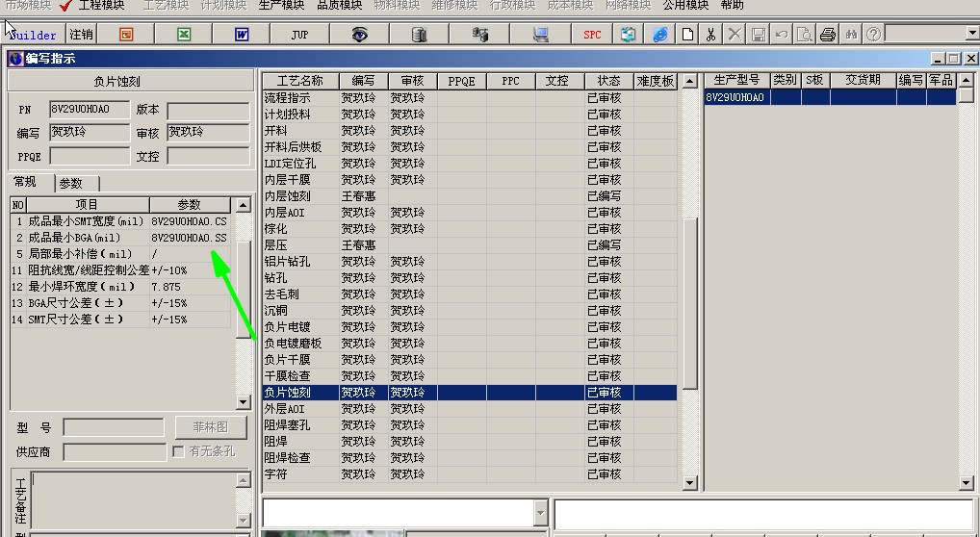Open the 生产模块 menu
980x537 pixels.
click(281, 6)
